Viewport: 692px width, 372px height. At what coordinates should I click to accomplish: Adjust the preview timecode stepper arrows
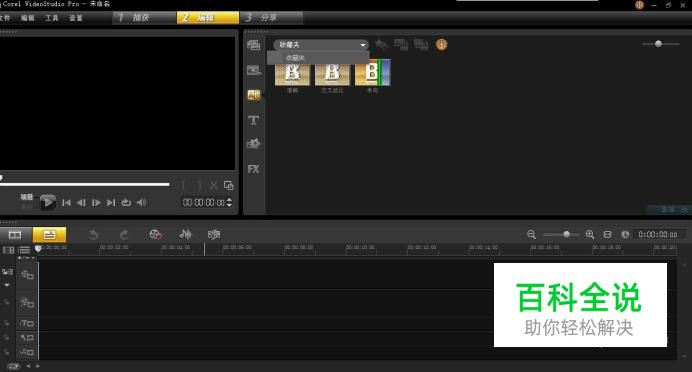(229, 203)
